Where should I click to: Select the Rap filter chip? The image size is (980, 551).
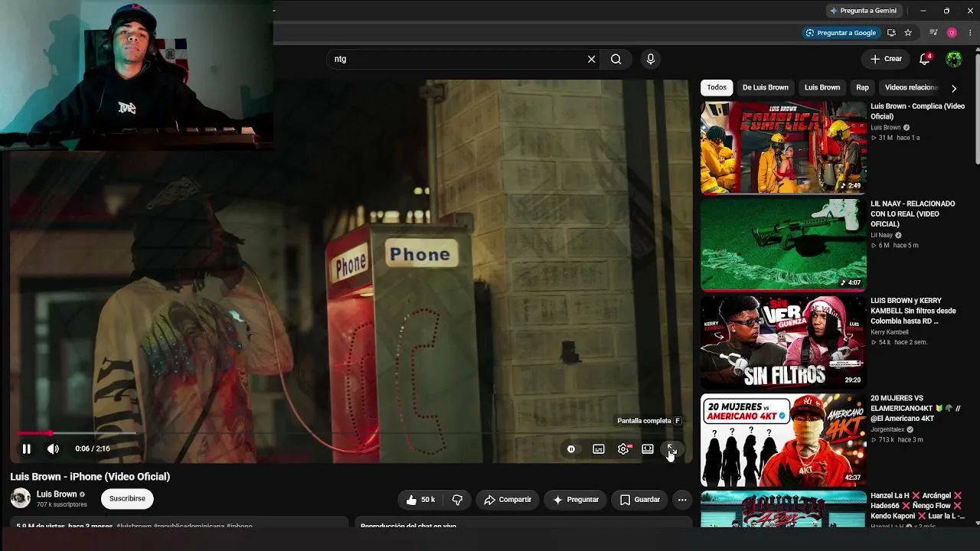click(x=863, y=87)
